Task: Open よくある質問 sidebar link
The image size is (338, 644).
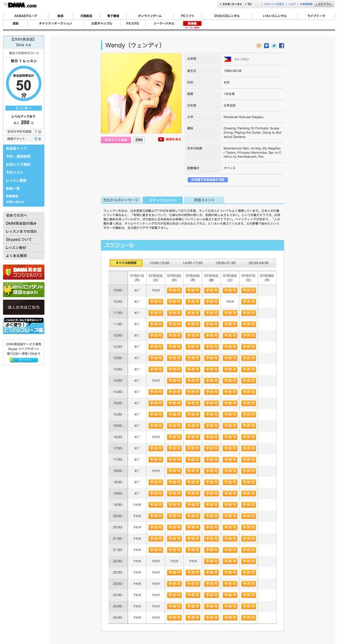Action: 24,255
